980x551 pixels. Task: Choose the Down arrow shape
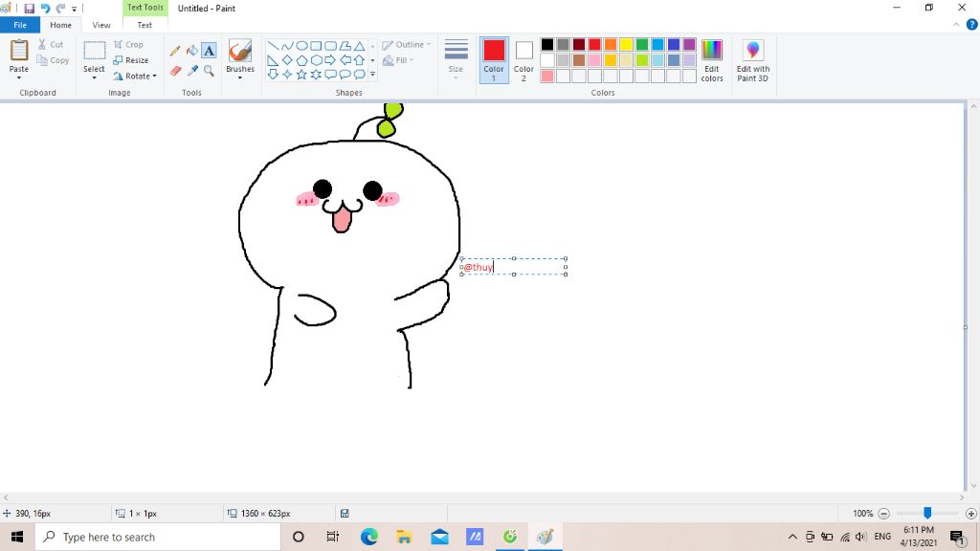pos(273,75)
